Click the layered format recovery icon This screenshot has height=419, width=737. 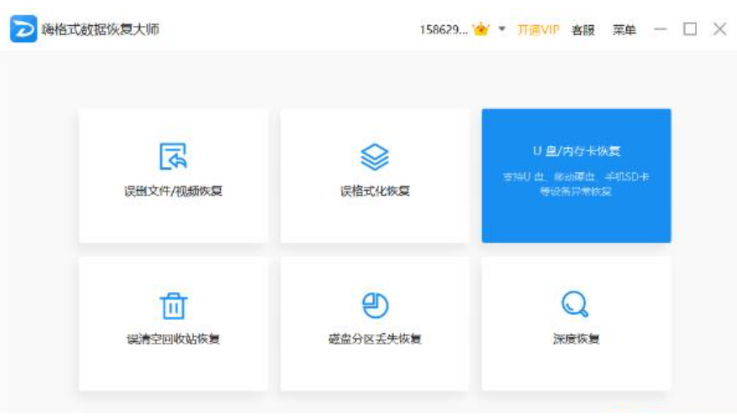[x=374, y=157]
